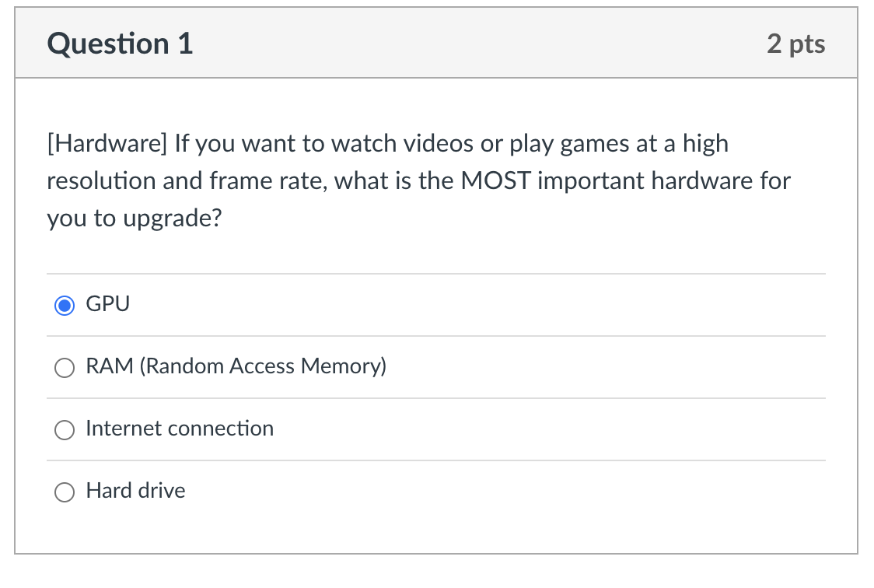Click the GPU answer label text
Viewport: 874px width, 588px height.
[x=107, y=304]
